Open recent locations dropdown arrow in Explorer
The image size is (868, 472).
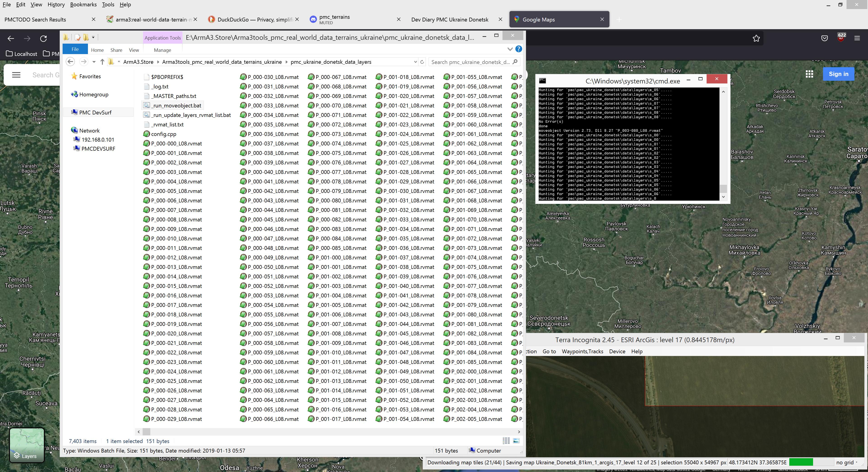(x=94, y=62)
